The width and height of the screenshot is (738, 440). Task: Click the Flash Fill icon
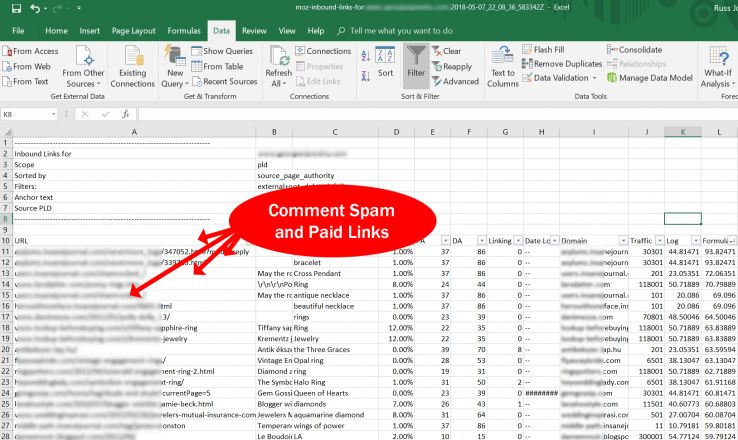pos(549,50)
